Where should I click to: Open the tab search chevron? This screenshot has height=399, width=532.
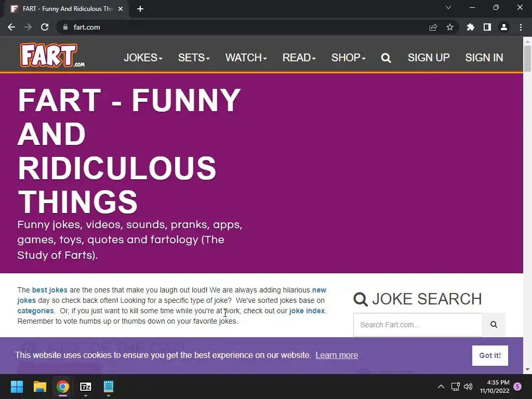tap(448, 7)
